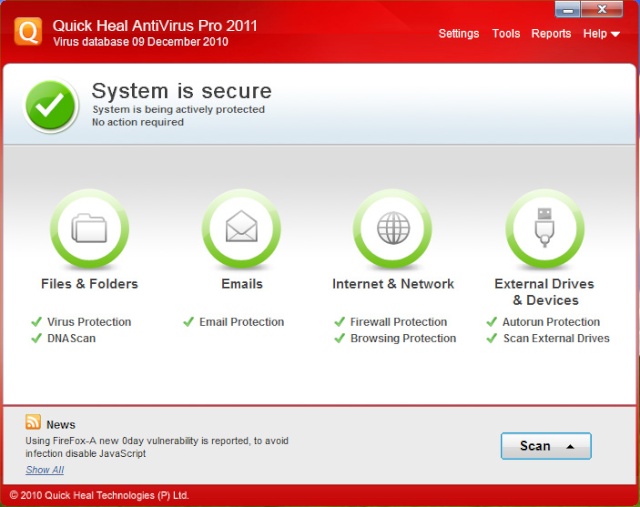Viewport: 640px width, 507px height.
Task: Click the Scan External Drives green tick
Action: 491,338
